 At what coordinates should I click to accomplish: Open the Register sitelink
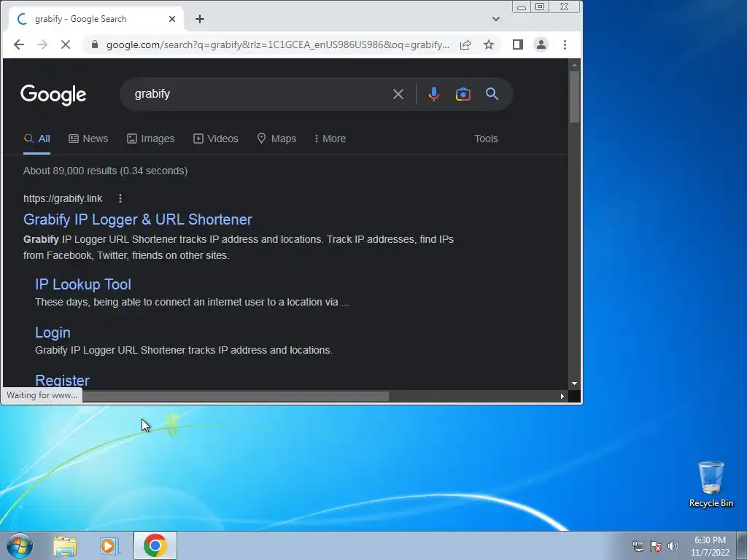point(63,380)
